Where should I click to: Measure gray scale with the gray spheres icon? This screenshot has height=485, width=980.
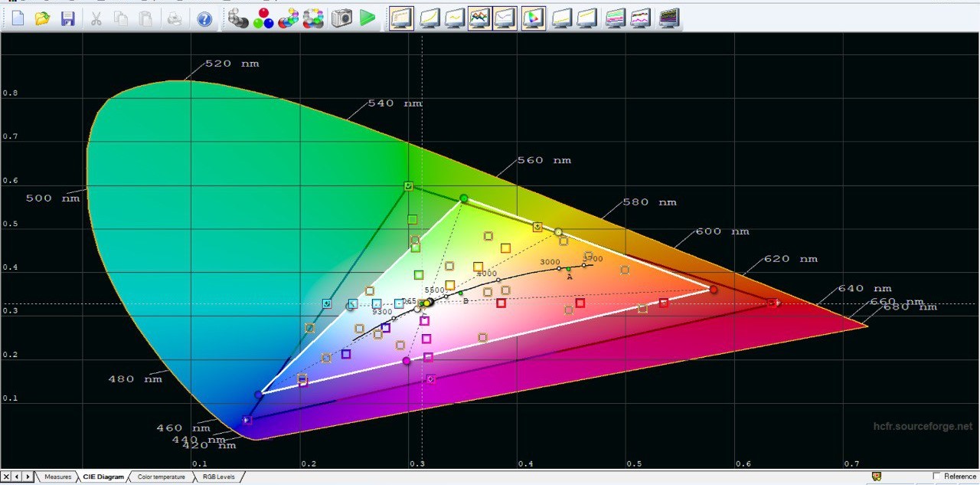[x=239, y=18]
